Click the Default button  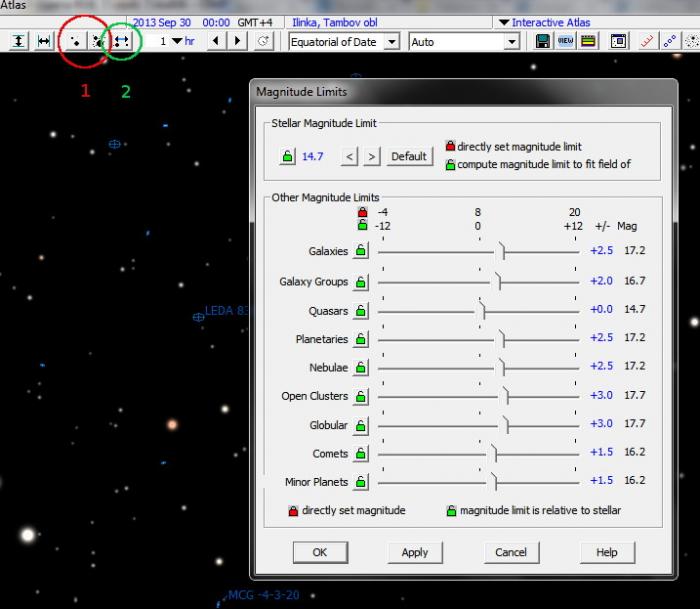coord(409,157)
